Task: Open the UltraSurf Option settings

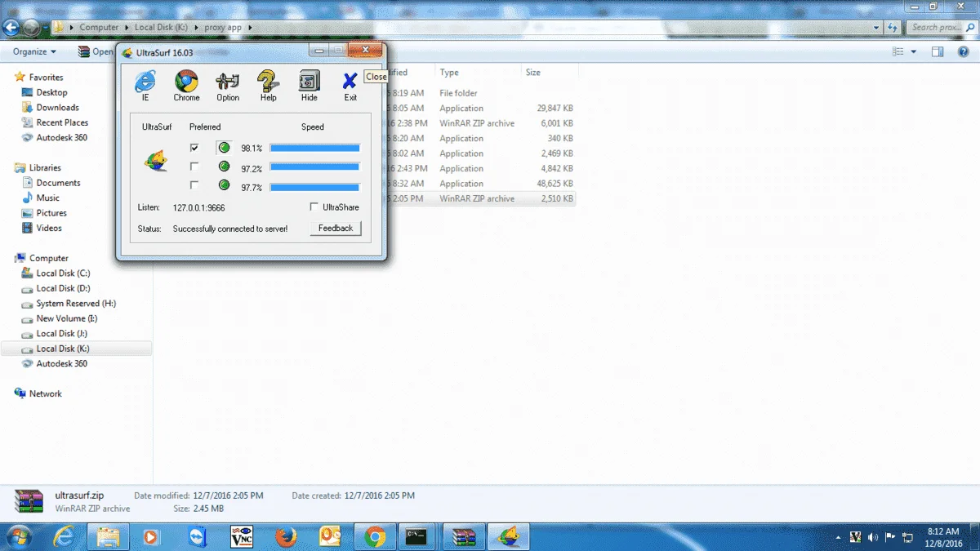Action: coord(228,85)
